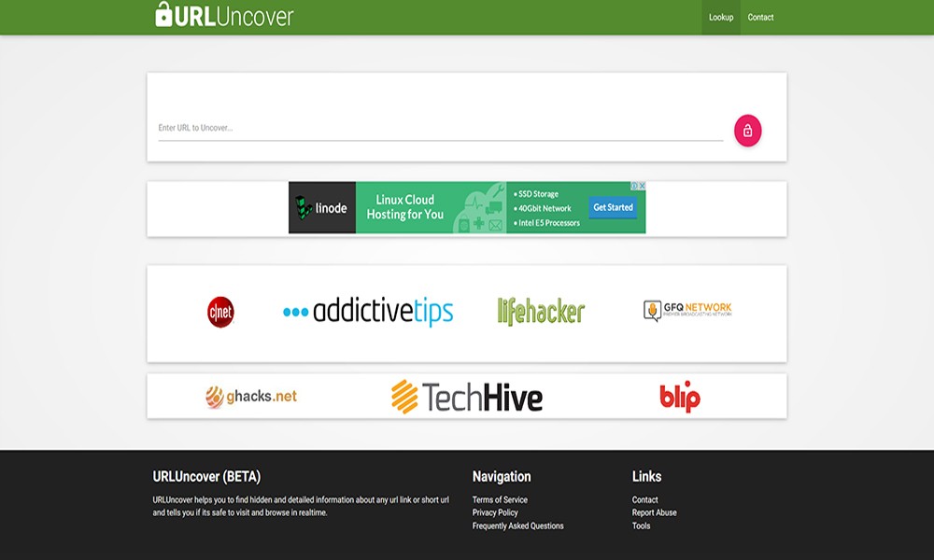Go to Contact in top navigation
Viewport: 934px width, 560px height.
coord(760,18)
